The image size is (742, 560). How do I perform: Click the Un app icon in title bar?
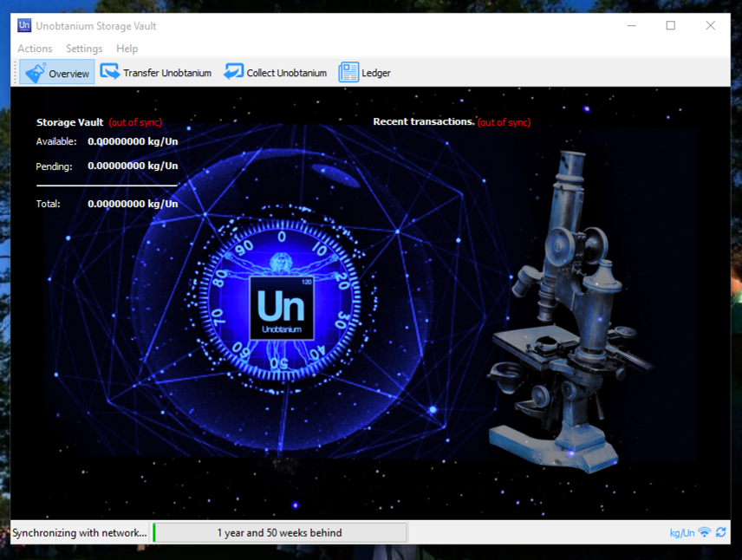[24, 26]
